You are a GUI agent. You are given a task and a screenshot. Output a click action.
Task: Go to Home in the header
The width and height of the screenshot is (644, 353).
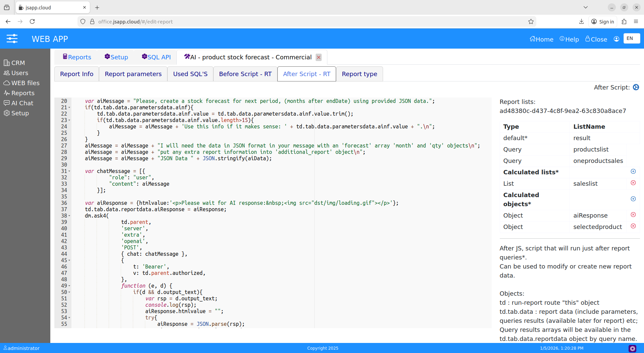541,39
